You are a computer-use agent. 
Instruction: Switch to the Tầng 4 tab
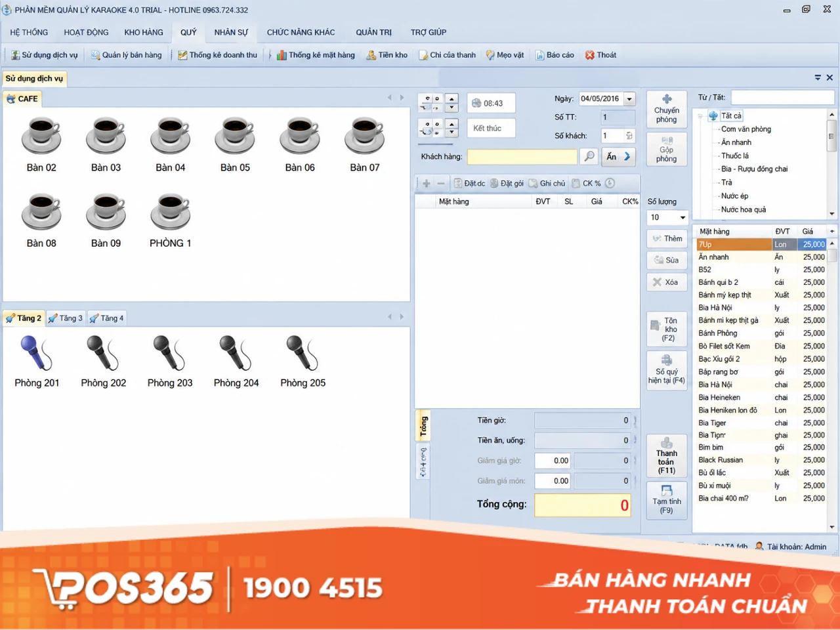click(107, 318)
